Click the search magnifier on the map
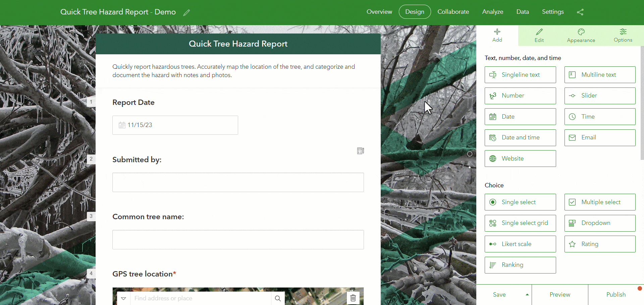 (x=278, y=298)
